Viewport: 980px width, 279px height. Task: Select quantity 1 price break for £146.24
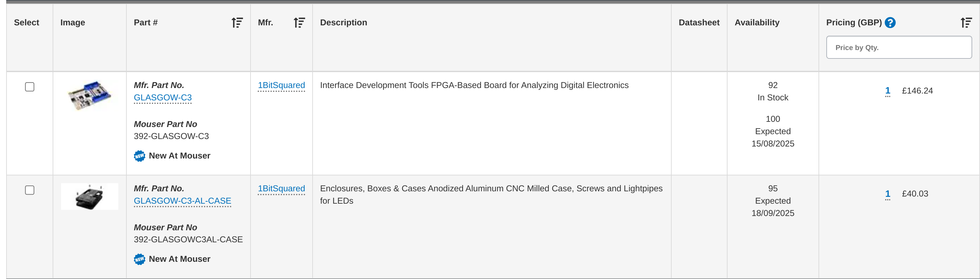[887, 91]
